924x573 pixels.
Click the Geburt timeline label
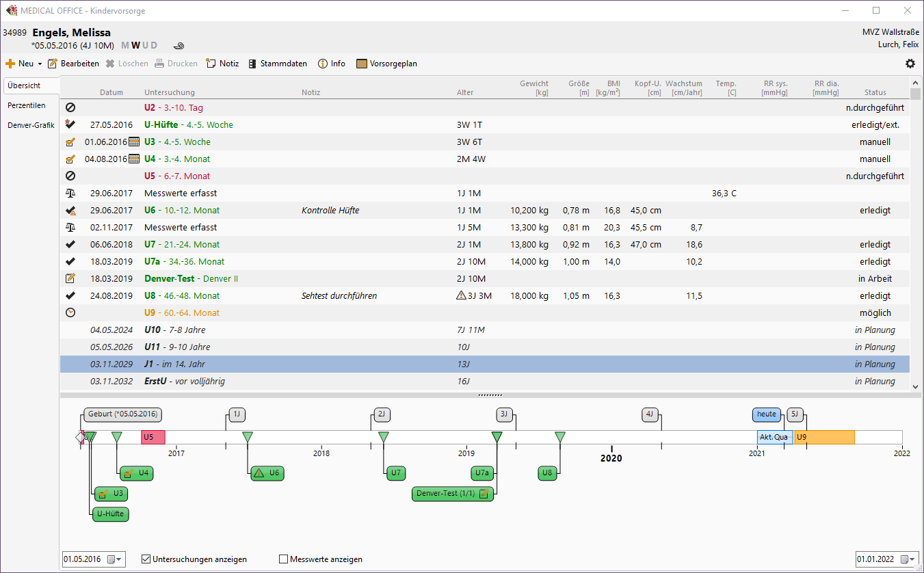point(124,414)
